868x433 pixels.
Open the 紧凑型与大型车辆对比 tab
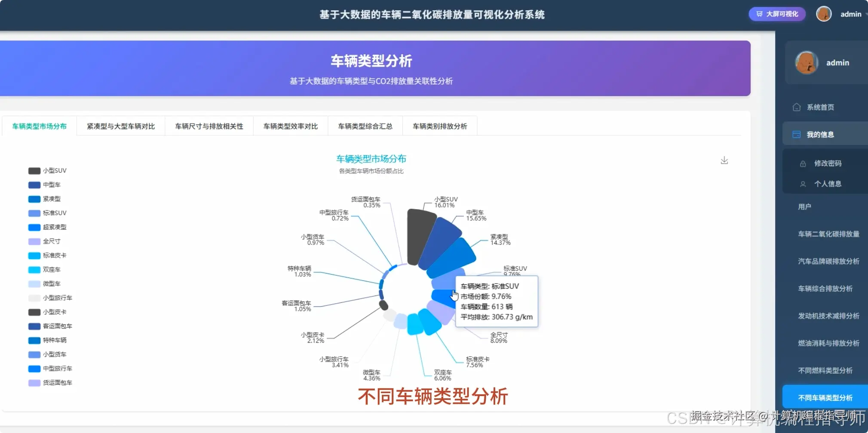tap(120, 126)
